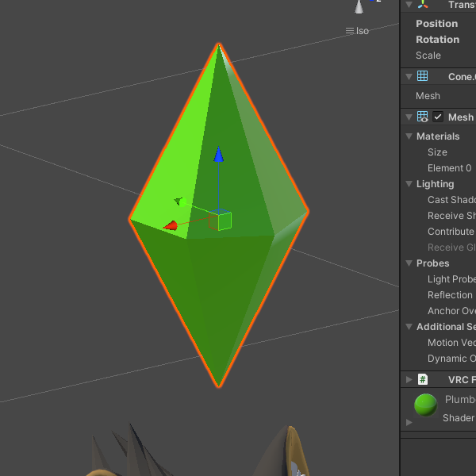Collapse the Mesh Renderer component
476x476 pixels.
point(409,117)
